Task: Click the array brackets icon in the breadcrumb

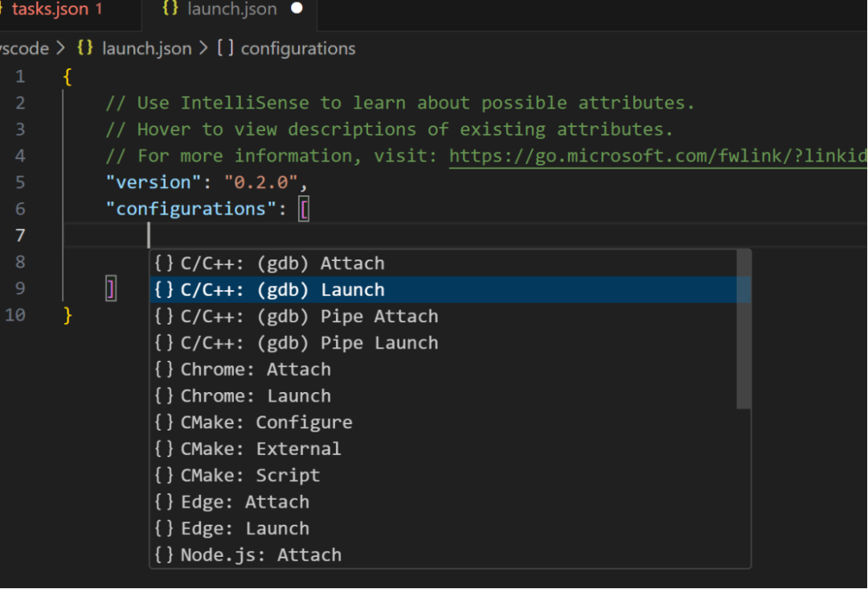Action: click(x=225, y=47)
